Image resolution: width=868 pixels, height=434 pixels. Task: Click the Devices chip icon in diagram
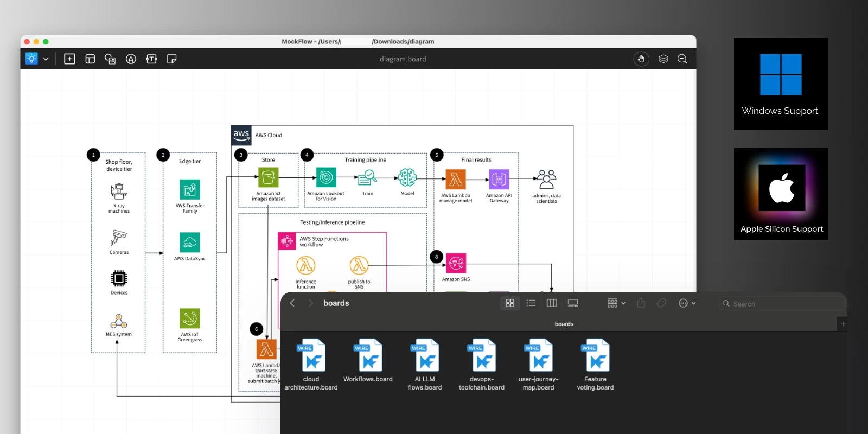[119, 278]
